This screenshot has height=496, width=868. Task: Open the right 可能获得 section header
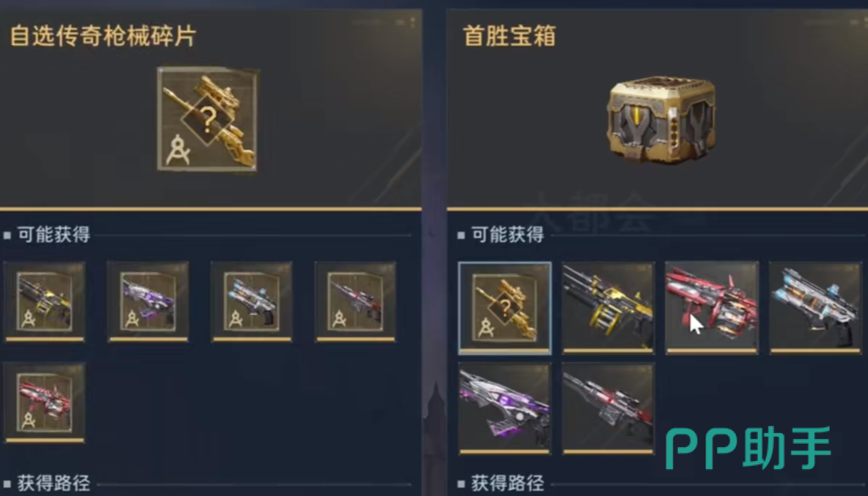[507, 235]
